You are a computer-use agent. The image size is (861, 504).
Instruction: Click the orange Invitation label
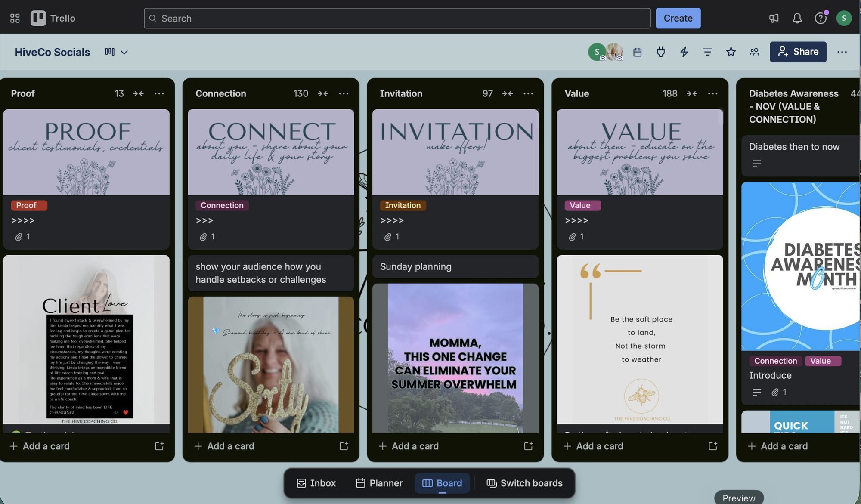403,205
